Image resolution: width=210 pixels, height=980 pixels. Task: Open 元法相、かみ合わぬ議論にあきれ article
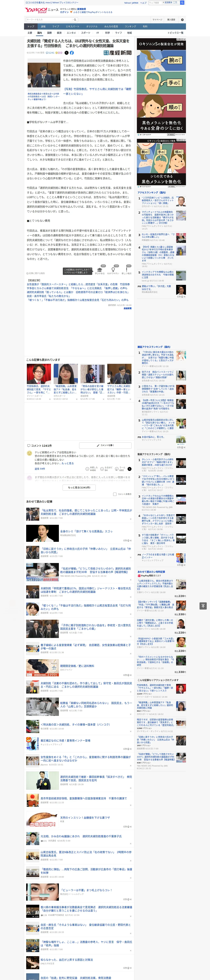click(81, 837)
